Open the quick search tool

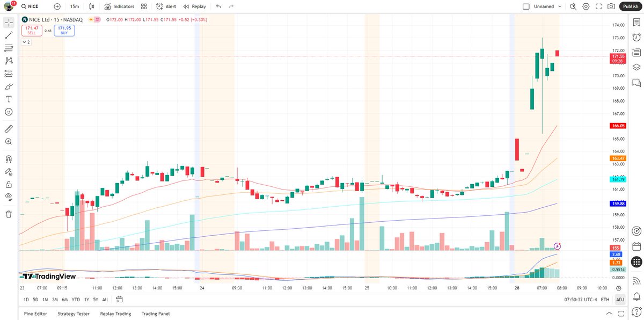(x=573, y=6)
